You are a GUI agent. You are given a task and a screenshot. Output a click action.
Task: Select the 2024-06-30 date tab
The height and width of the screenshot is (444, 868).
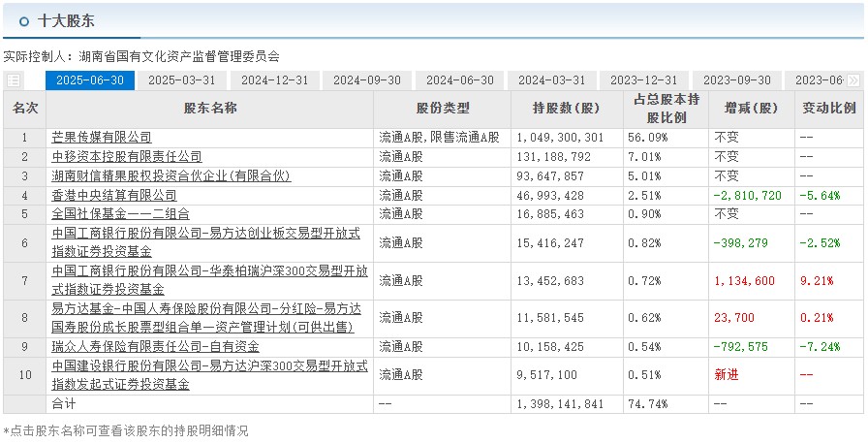[459, 80]
